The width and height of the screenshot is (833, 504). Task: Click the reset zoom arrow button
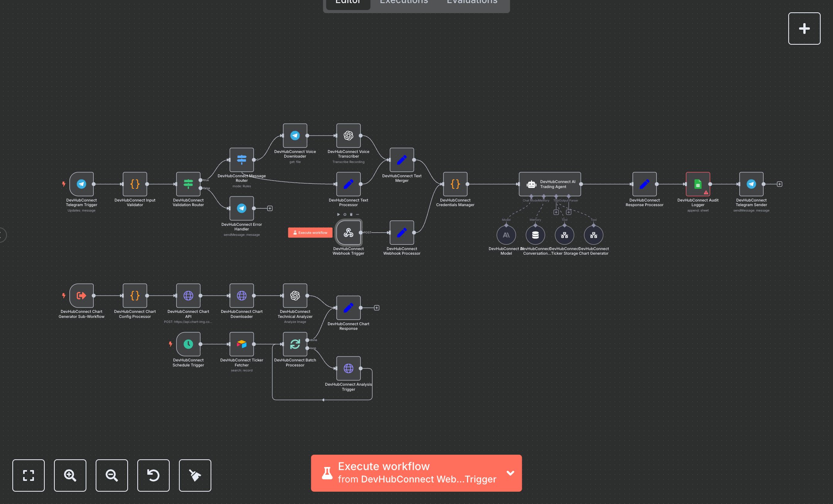[x=153, y=475]
